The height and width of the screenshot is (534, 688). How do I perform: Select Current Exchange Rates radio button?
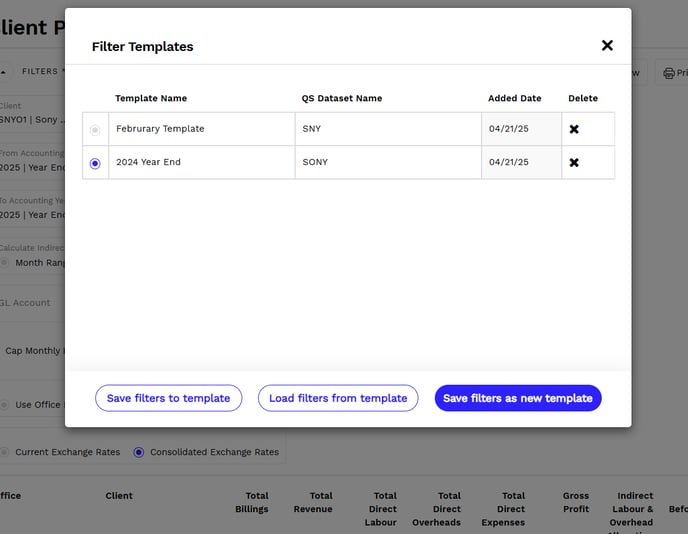point(4,452)
